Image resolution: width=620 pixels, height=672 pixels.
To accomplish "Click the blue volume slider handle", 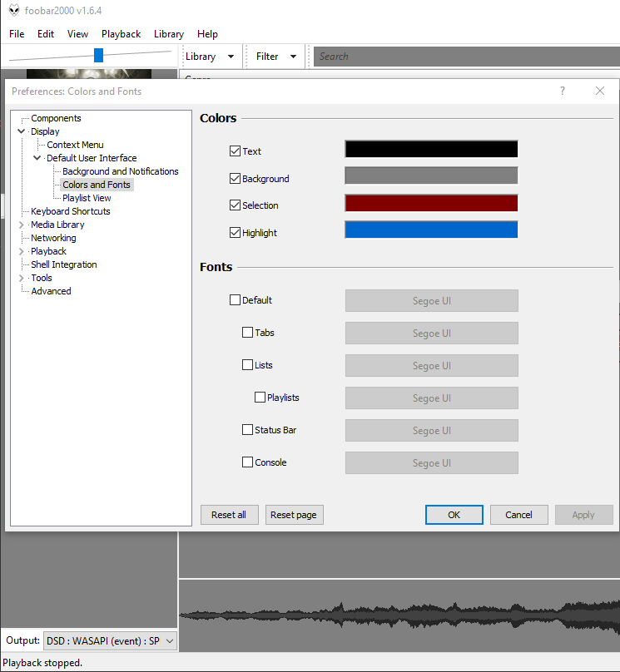I will [x=98, y=55].
